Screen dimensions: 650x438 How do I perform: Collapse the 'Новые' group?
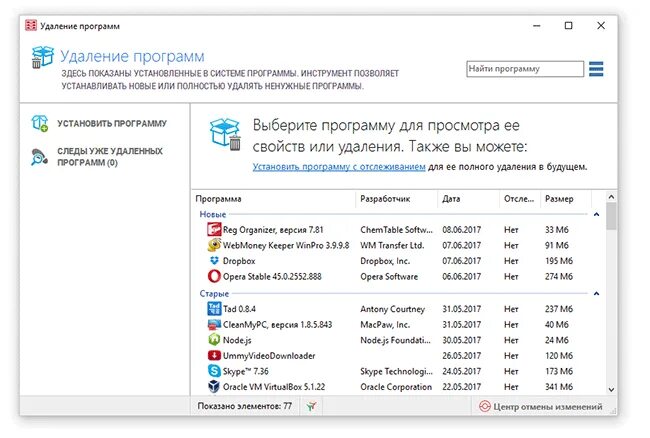pos(596,214)
